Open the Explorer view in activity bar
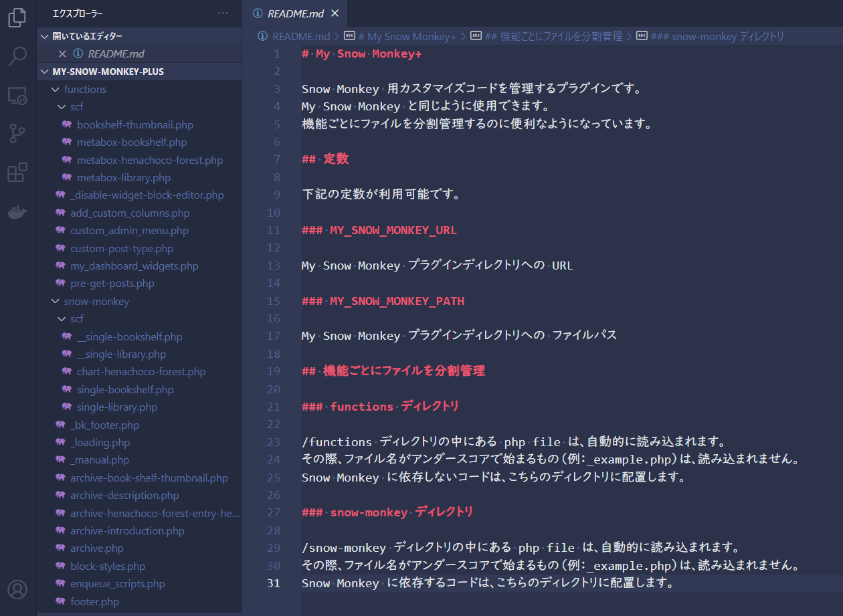Viewport: 843px width, 616px height. (x=17, y=17)
